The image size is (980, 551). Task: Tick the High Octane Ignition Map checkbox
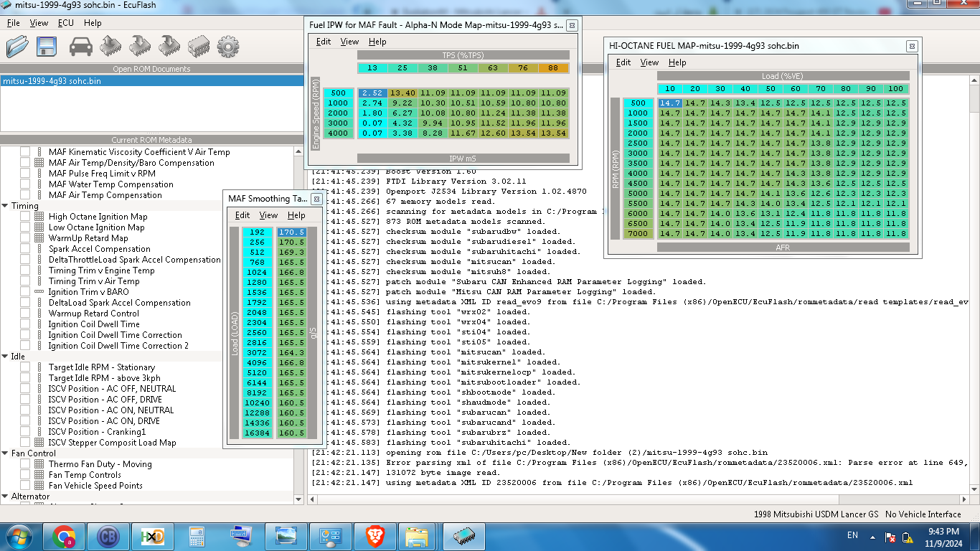[25, 217]
